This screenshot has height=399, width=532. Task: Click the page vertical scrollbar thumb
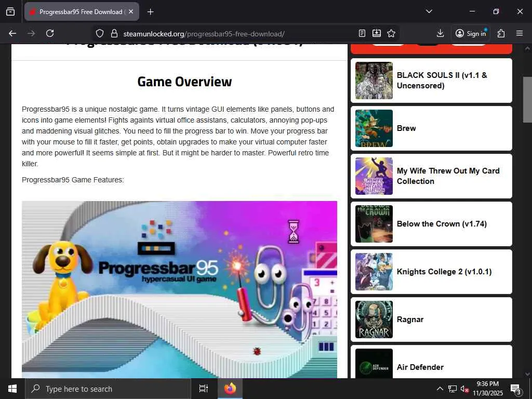click(527, 99)
